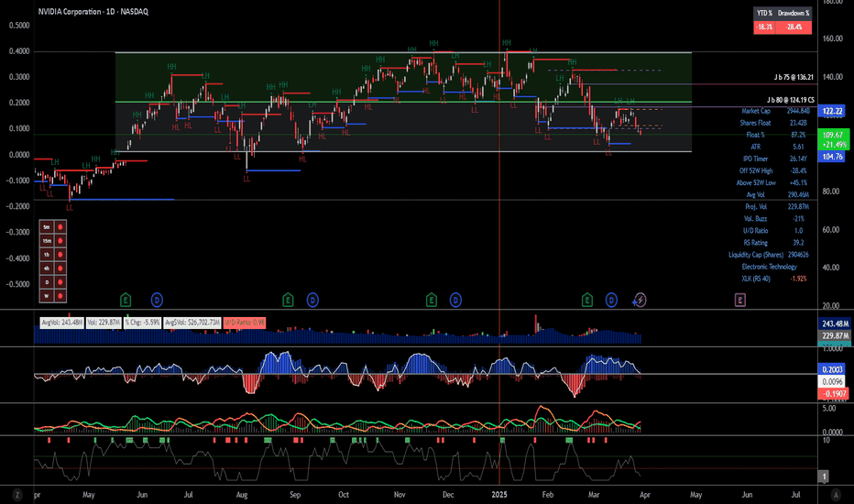Click the ATR 5.61 stats row
The width and height of the screenshot is (854, 504).
click(x=778, y=148)
